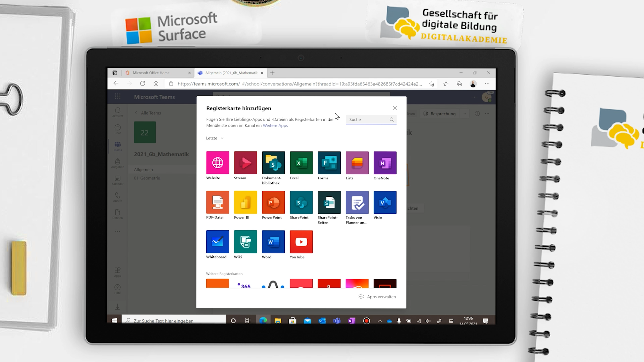Viewport: 644px width, 362px height.
Task: Click the browser address bar
Action: (300, 84)
